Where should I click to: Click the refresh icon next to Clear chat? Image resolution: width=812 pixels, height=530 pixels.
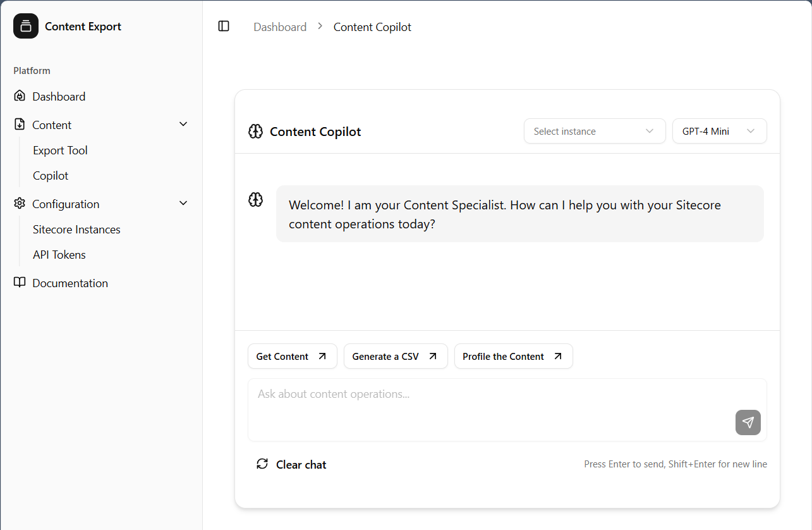point(262,464)
